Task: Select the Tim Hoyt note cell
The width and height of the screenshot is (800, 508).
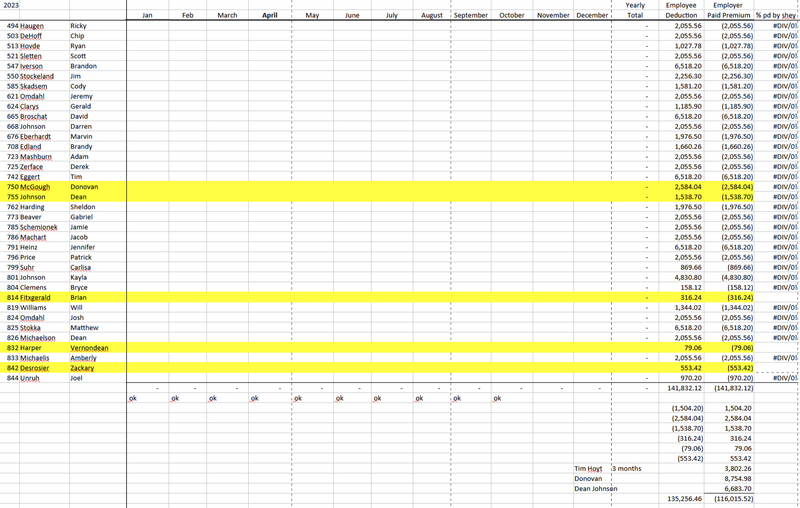Action: [589, 468]
